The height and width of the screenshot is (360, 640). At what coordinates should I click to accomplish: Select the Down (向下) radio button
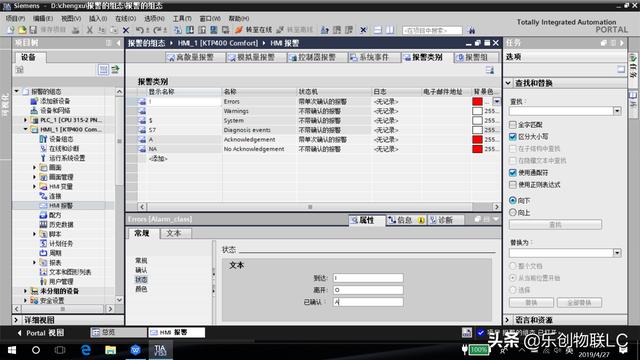tap(513, 200)
